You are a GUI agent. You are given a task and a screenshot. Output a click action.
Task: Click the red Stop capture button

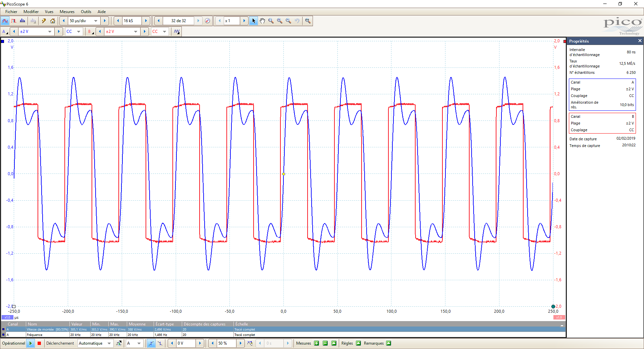click(x=39, y=343)
